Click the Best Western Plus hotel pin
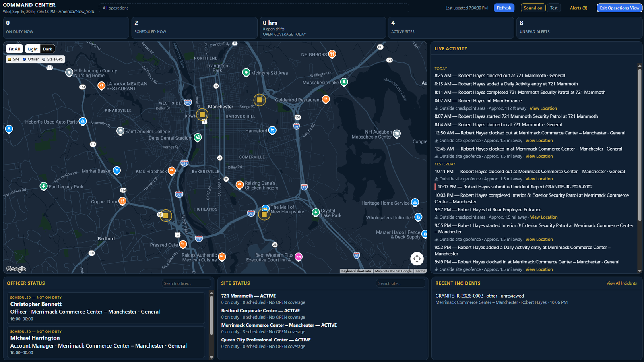The width and height of the screenshot is (644, 362). 299,257
